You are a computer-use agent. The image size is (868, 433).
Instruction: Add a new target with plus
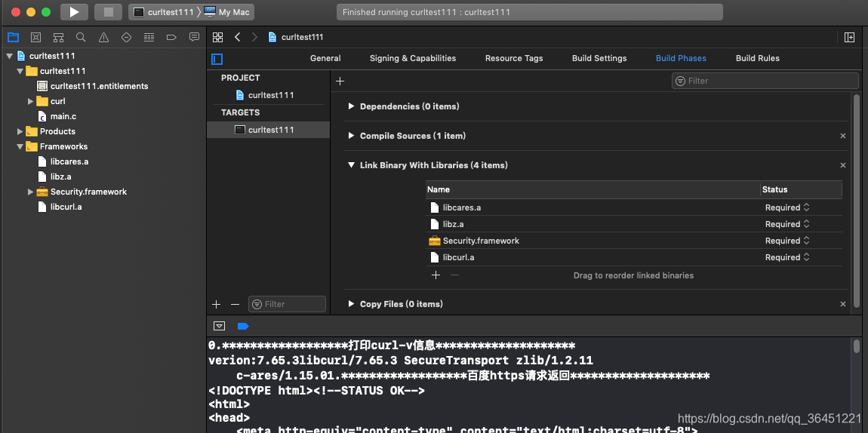(217, 304)
